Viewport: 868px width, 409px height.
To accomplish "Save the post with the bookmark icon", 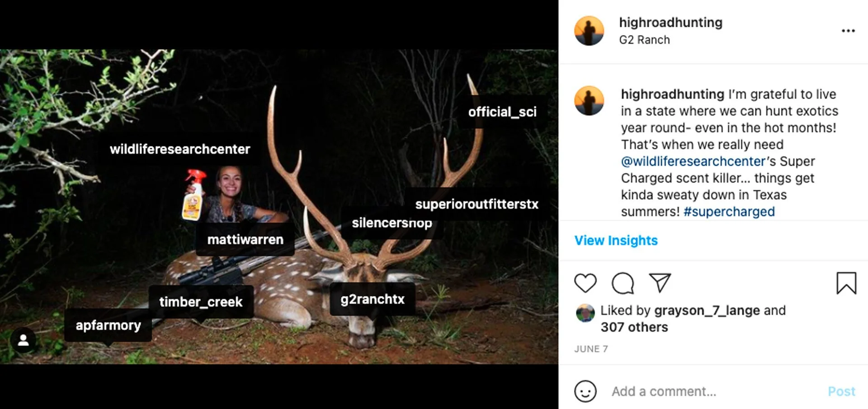I will tap(846, 283).
